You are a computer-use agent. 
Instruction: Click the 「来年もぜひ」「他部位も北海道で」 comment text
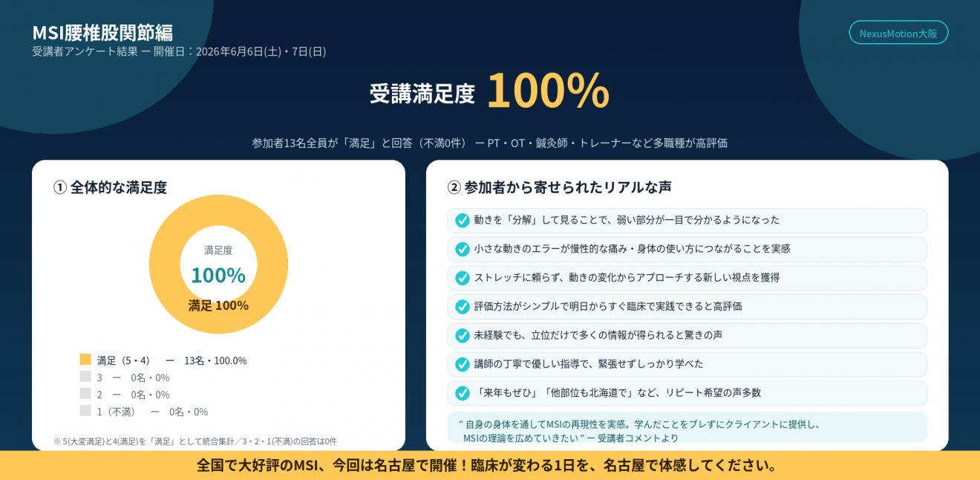click(618, 392)
